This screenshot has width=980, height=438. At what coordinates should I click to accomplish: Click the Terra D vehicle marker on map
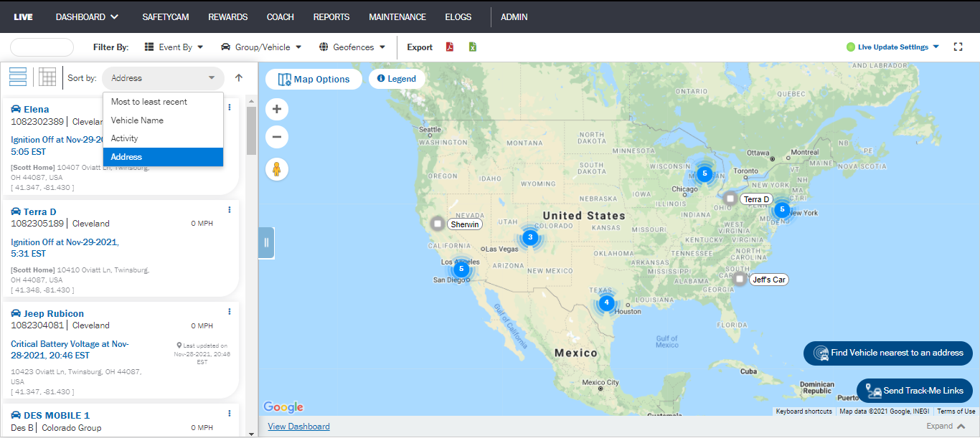[x=730, y=199]
